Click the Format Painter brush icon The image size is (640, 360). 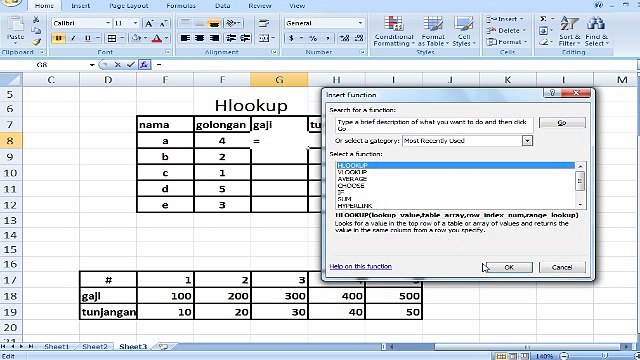coord(36,42)
